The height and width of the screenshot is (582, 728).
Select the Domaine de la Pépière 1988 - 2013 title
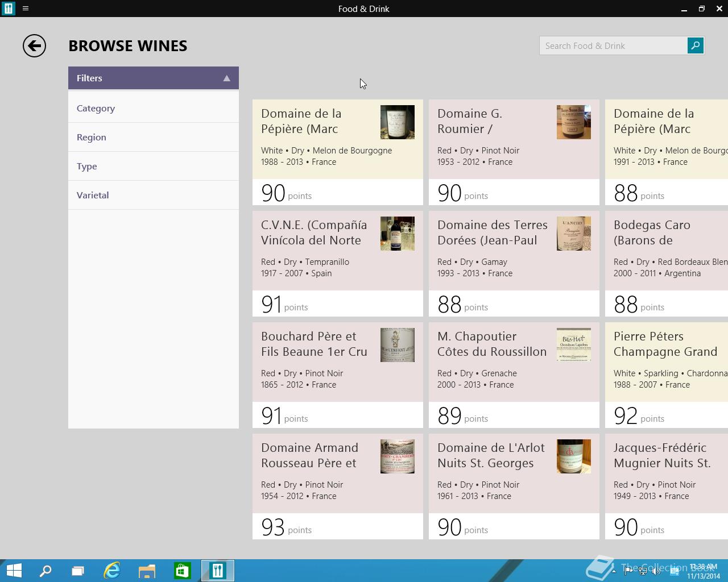coord(301,121)
